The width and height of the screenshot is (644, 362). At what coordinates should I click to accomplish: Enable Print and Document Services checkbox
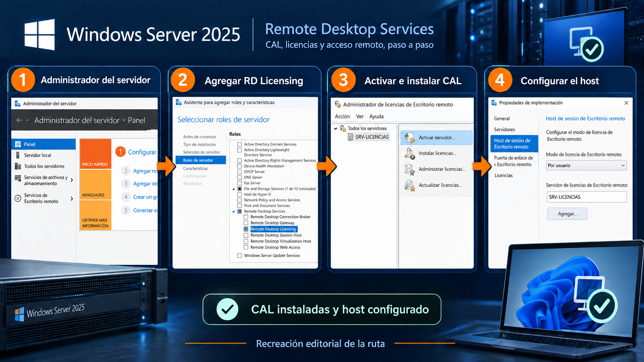click(240, 206)
